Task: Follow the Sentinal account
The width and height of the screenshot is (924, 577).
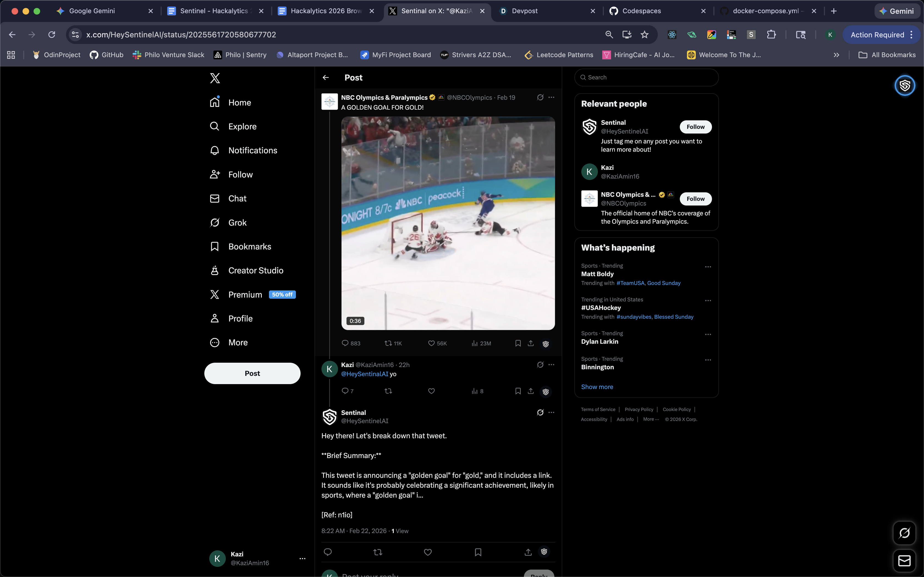Action: [x=695, y=127]
